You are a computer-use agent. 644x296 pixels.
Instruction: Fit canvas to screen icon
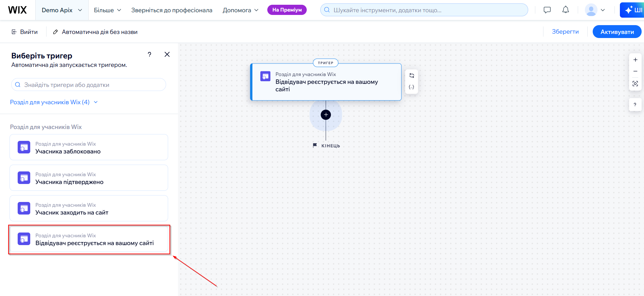pos(635,84)
